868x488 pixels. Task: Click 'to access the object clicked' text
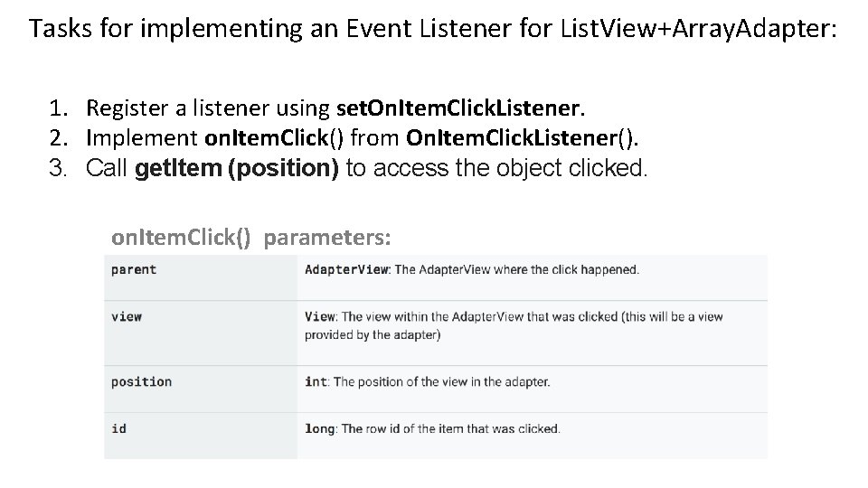pos(497,168)
